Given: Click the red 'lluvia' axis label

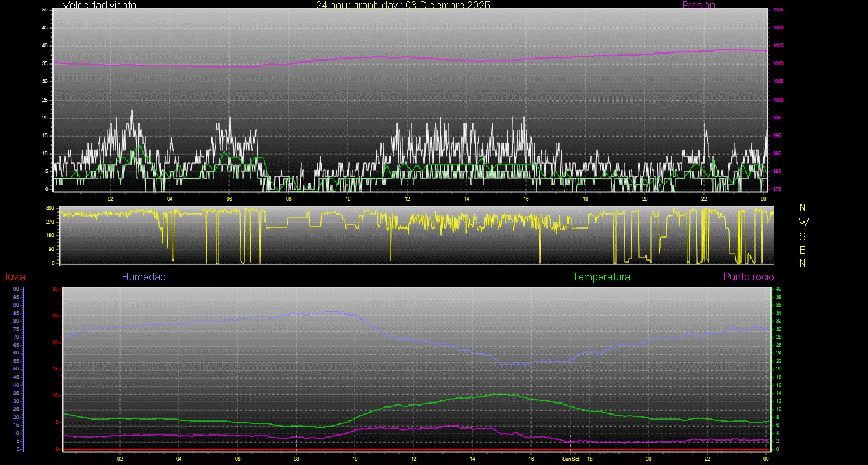Looking at the screenshot, I should click(13, 277).
